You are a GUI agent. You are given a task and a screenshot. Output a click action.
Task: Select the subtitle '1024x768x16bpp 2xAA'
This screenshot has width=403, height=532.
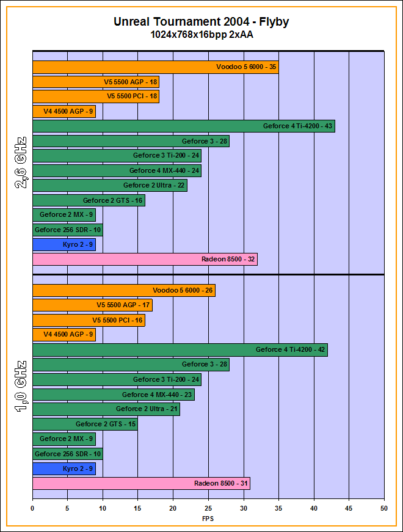[x=201, y=35]
